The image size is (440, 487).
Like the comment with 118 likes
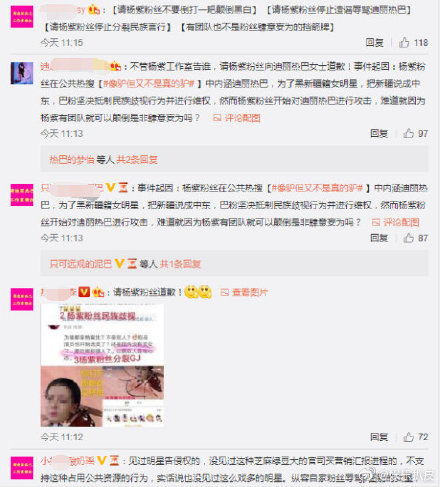404,42
